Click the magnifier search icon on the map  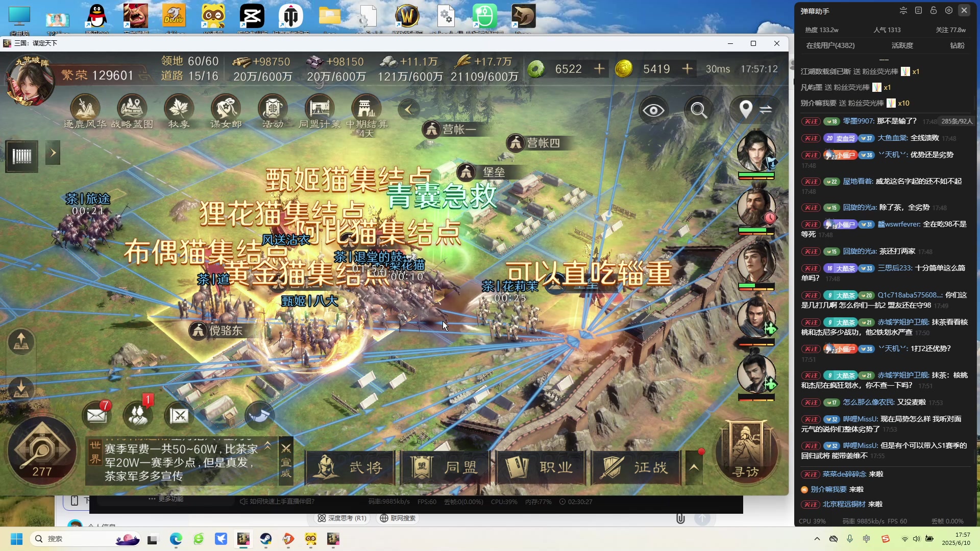point(698,110)
